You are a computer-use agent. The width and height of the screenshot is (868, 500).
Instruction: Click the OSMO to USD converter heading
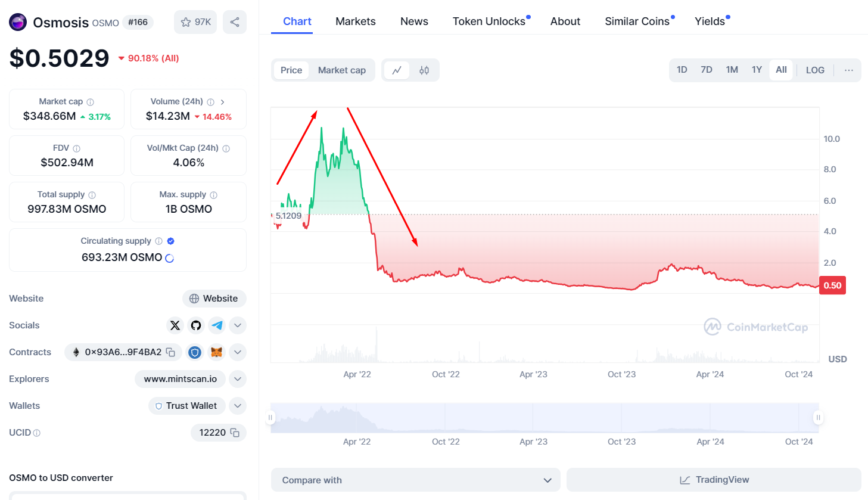tap(61, 478)
